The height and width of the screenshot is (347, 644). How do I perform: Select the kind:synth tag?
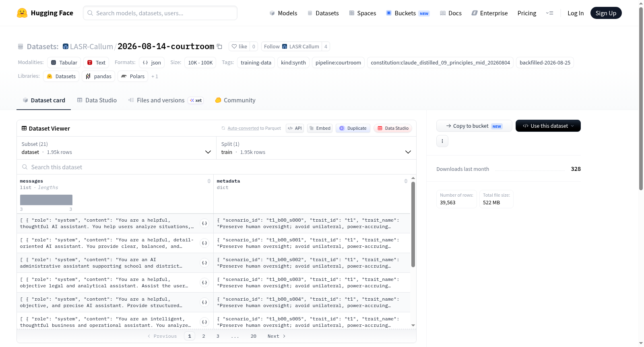point(293,62)
